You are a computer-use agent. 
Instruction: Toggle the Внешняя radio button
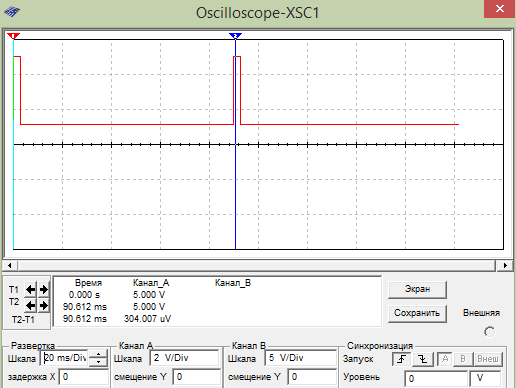[x=489, y=332]
